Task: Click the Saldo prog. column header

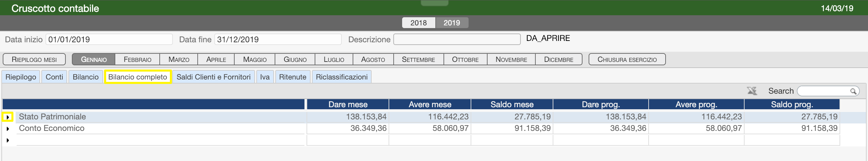Action: (x=792, y=104)
